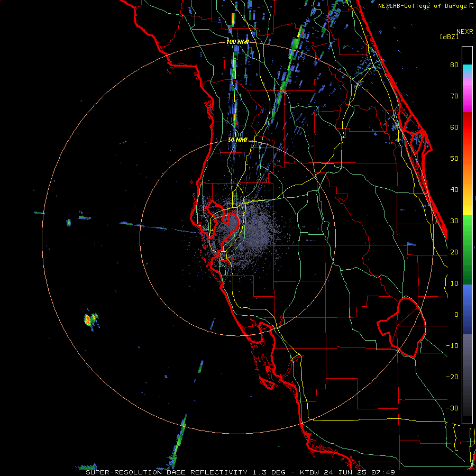Click the red-cored storm cell offshore southwest
Image resolution: width=476 pixels, height=476 pixels.
pos(88,319)
